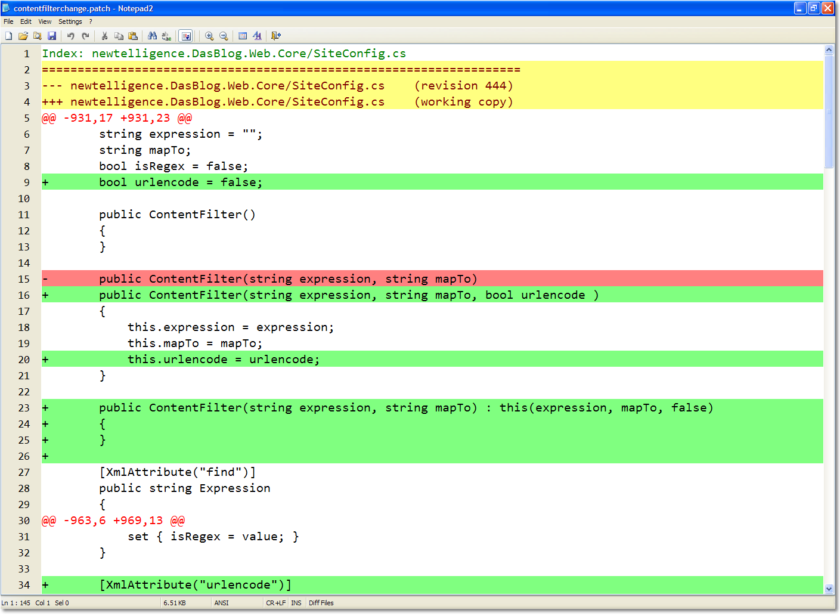The width and height of the screenshot is (840, 616).
Task: Click the '@@ -931,17 +931,23 @@' hunk header
Action: 117,118
